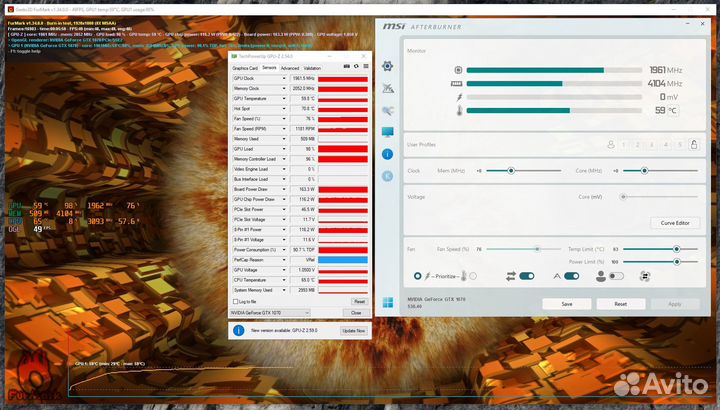Click the Afterburner K sidebar icon
The width and height of the screenshot is (720, 410).
point(387,176)
